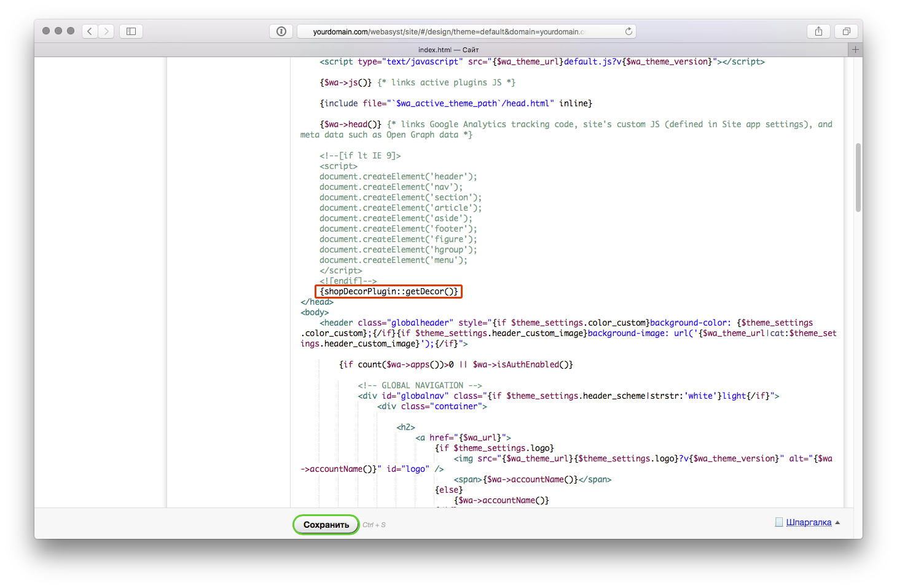The image size is (897, 588).
Task: Click the div id="globalnav" line
Action: pos(568,396)
